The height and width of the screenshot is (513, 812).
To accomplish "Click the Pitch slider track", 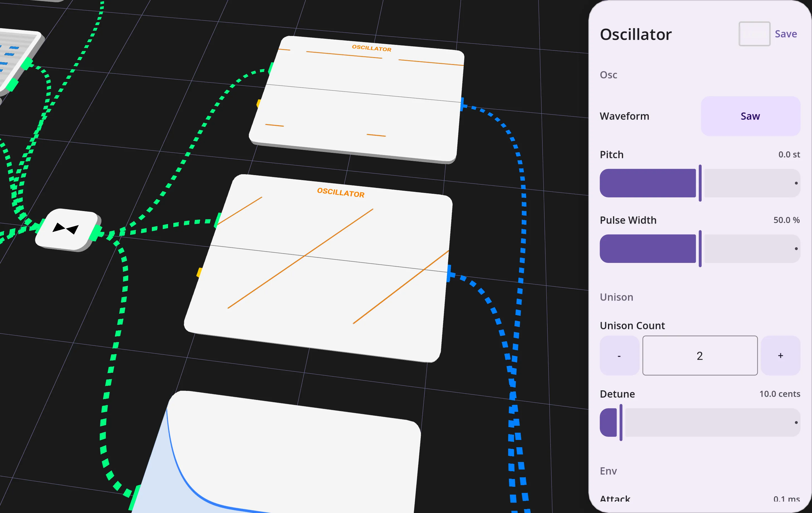I will 700,183.
